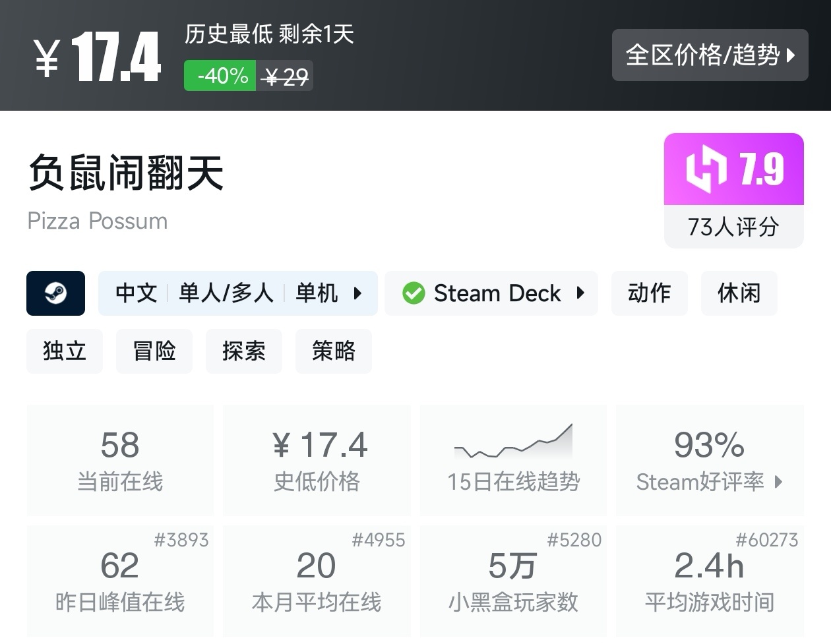The height and width of the screenshot is (644, 831).
Task: Click the Steam platform logo icon
Action: (x=55, y=293)
